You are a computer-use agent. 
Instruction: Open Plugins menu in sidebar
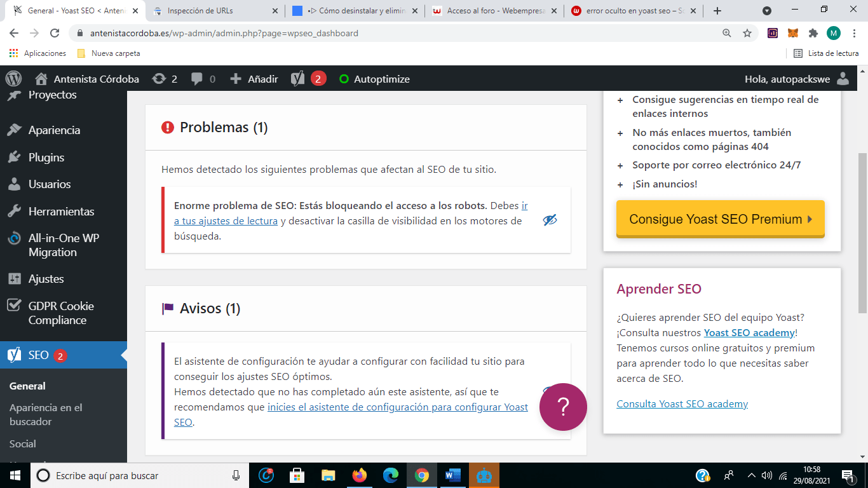pyautogui.click(x=46, y=158)
